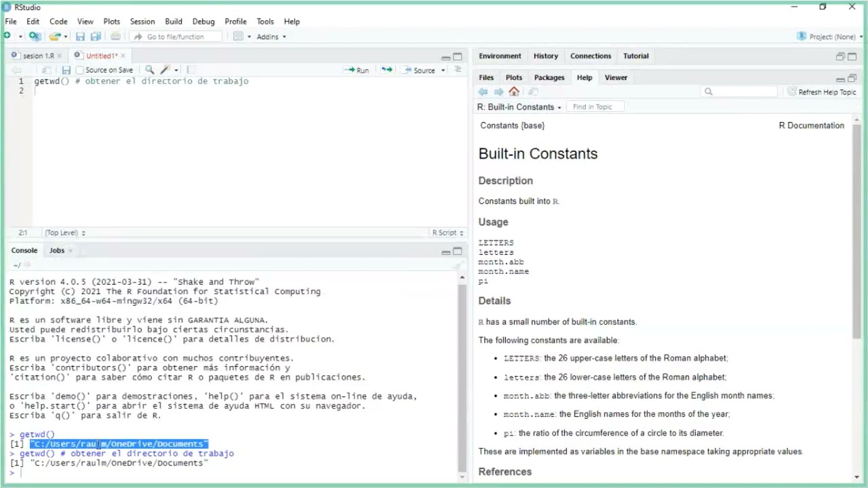
Task: Click the Help show in new window icon
Action: point(533,91)
